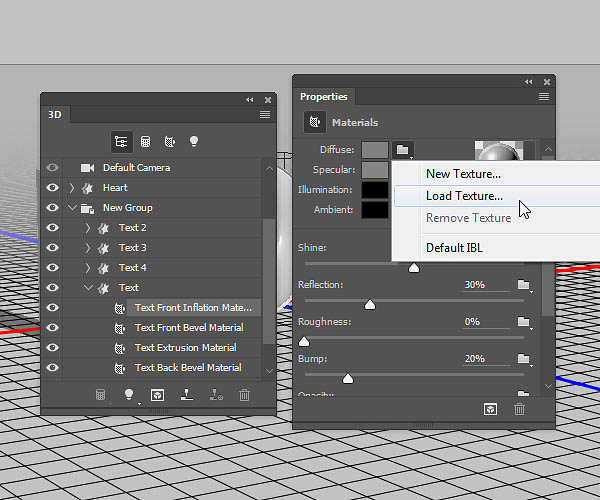This screenshot has height=500, width=600.
Task: Select the Properties tab
Action: click(x=324, y=96)
